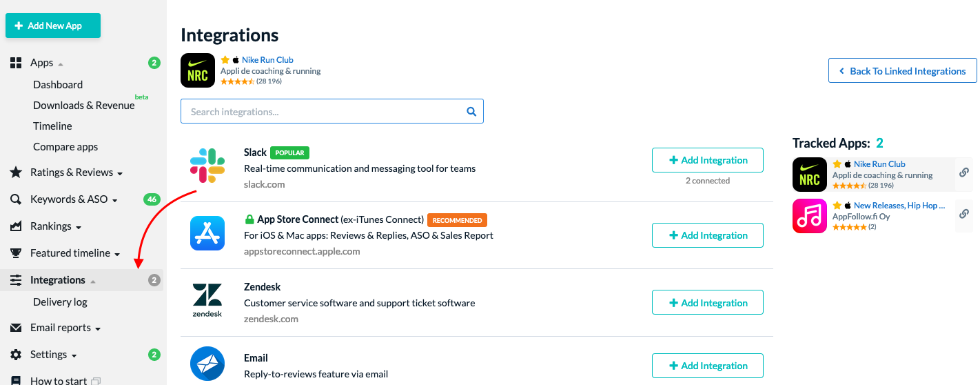Click the App Store Connect icon

(207, 233)
